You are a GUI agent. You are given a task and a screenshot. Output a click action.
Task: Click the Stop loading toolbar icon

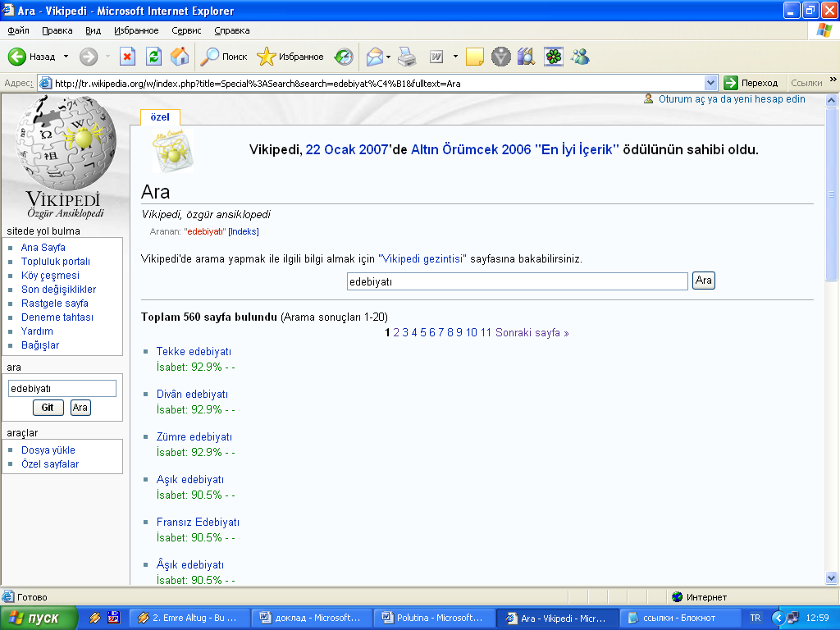[127, 57]
